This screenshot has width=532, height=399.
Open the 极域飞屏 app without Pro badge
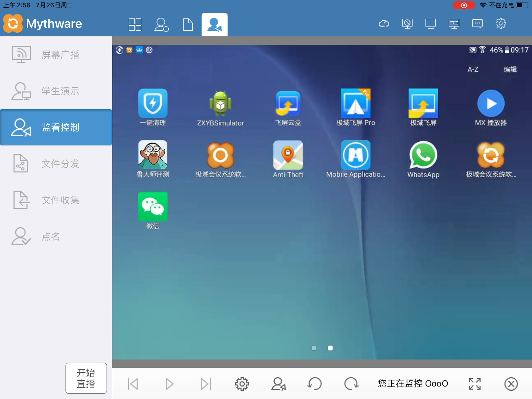pos(423,108)
